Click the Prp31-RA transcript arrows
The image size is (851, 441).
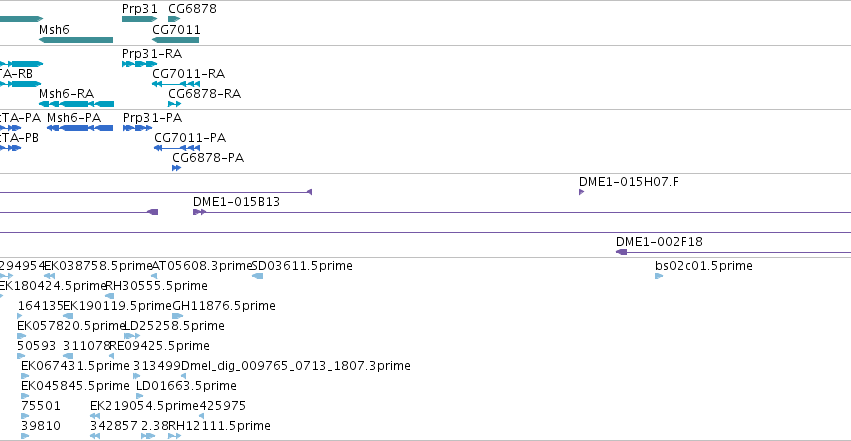coord(139,64)
